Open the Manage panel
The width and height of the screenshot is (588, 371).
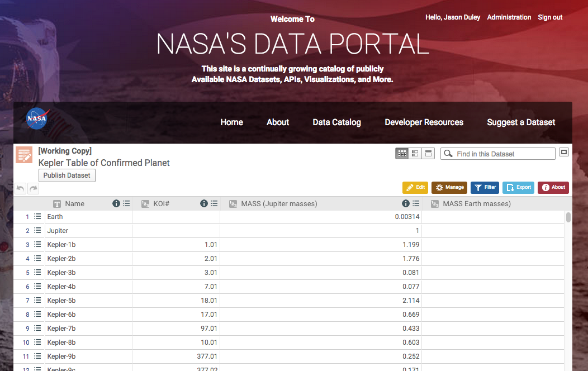[x=449, y=187]
